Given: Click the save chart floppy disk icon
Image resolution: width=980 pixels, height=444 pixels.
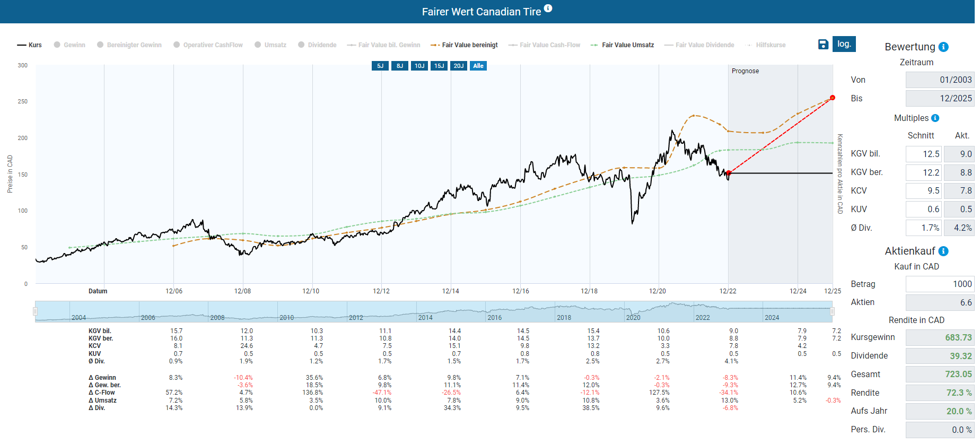Looking at the screenshot, I should 823,45.
